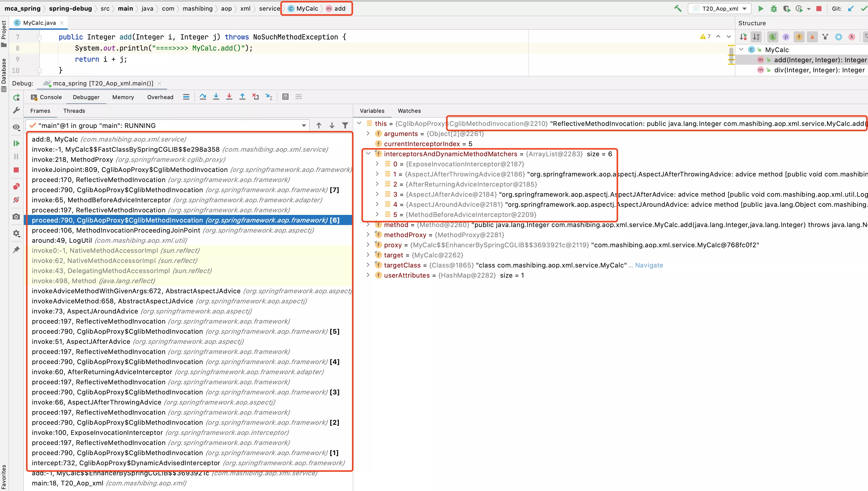
Task: Rerun debug session with the green rerun icon
Action: (x=16, y=97)
